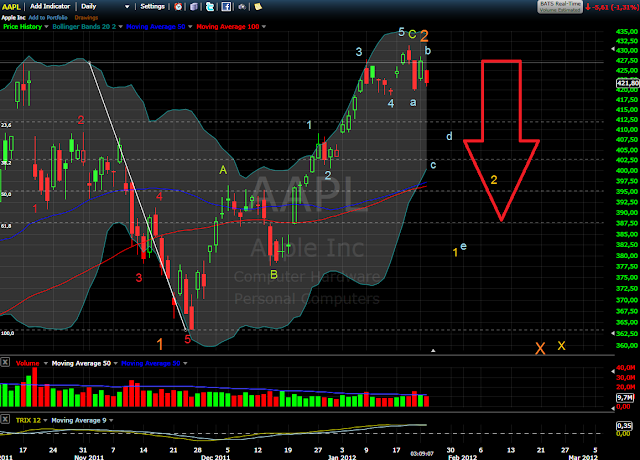
Task: Click the volume value tag 9,7M
Action: click(x=624, y=398)
